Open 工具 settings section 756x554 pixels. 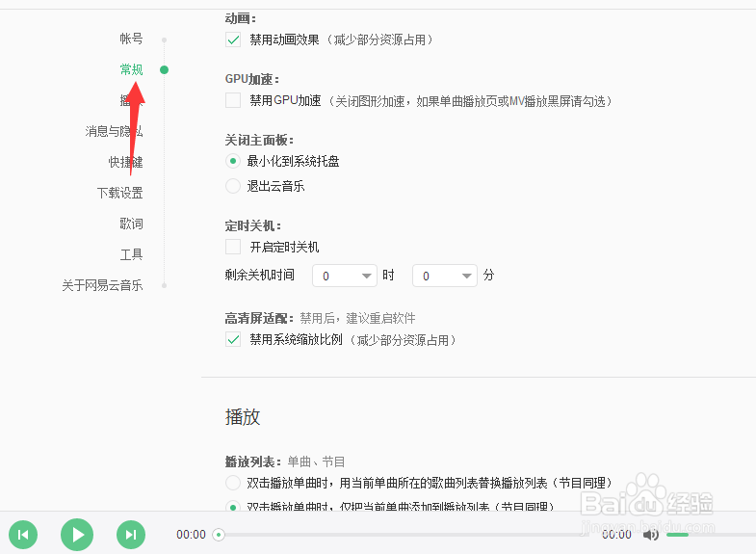(131, 254)
